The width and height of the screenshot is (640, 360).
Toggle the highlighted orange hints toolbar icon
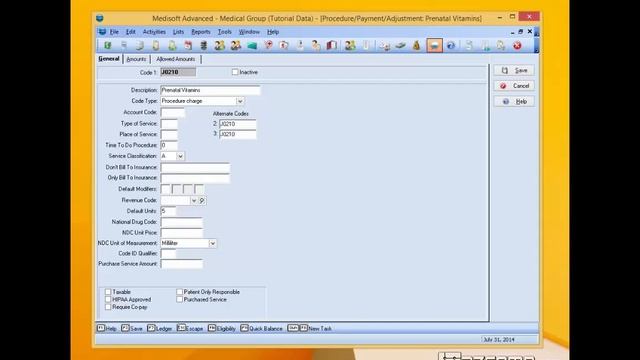click(434, 45)
